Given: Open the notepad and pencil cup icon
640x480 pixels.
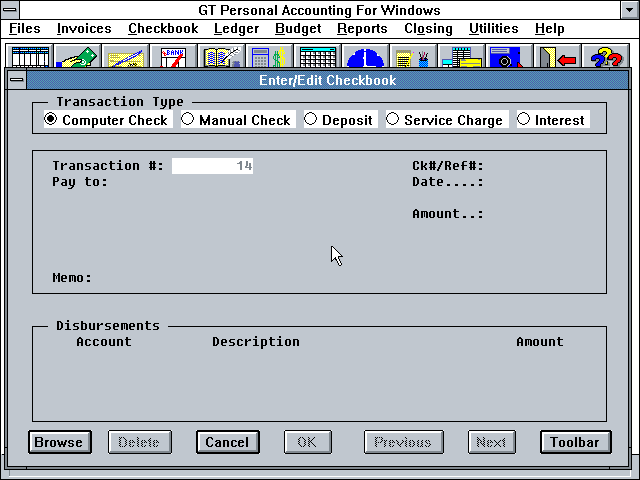Looking at the screenshot, I should pos(413,56).
